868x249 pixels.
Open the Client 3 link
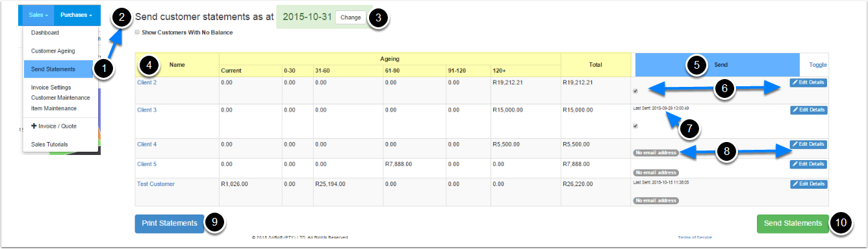(147, 110)
